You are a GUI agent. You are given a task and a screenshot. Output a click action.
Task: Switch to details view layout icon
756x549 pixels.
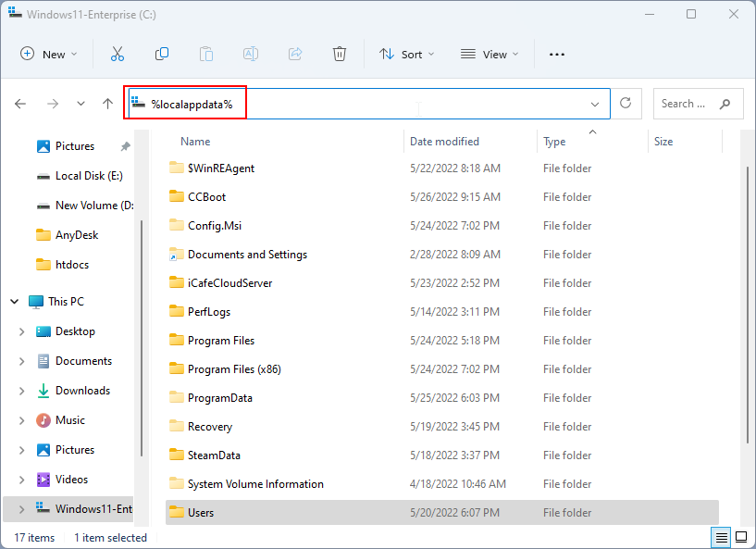(x=721, y=537)
